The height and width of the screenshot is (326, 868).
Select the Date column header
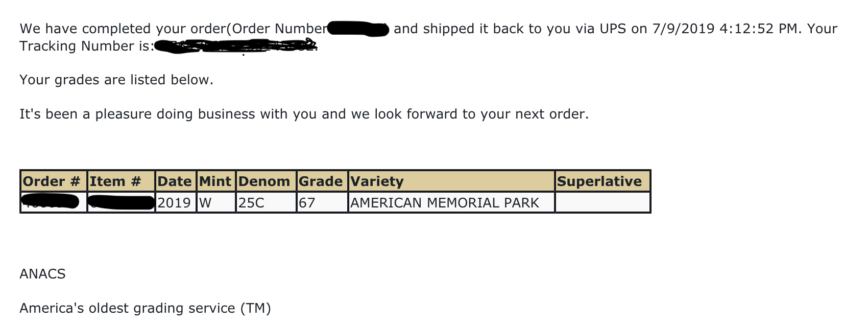click(175, 181)
